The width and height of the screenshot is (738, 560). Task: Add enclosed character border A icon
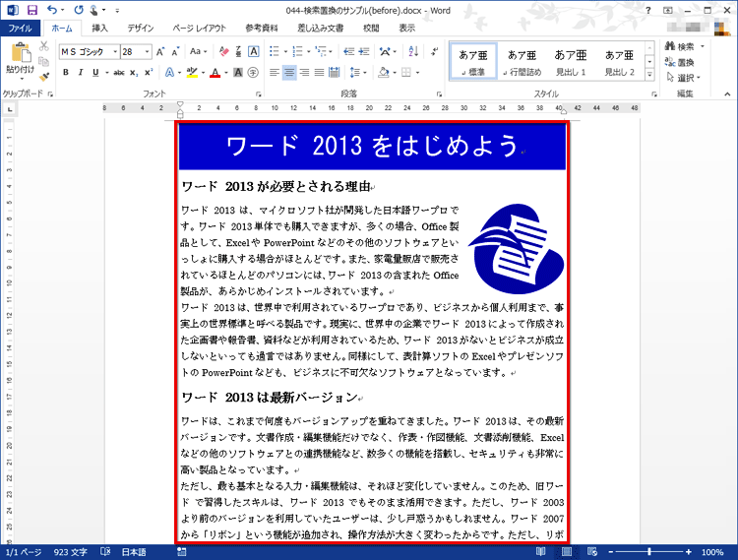point(253,52)
